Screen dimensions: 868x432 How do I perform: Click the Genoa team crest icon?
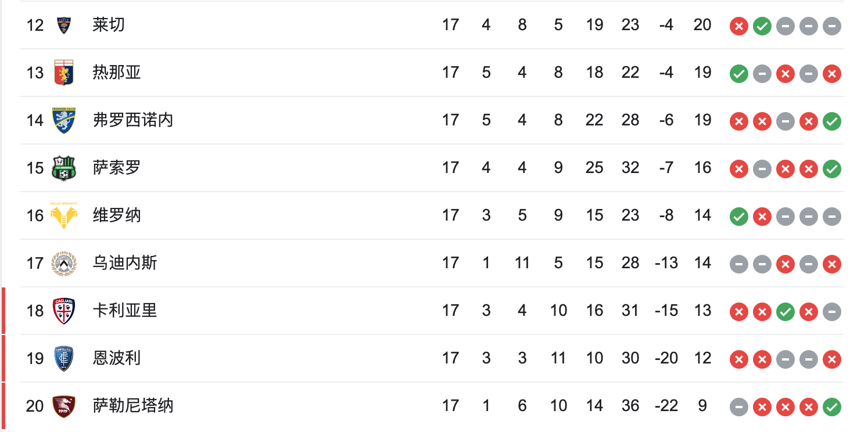[64, 73]
